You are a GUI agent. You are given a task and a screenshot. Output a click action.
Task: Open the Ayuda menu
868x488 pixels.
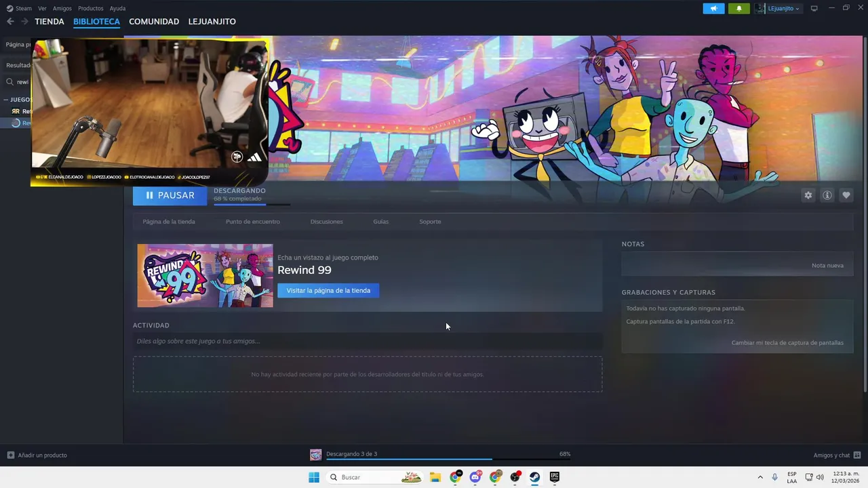pyautogui.click(x=117, y=8)
